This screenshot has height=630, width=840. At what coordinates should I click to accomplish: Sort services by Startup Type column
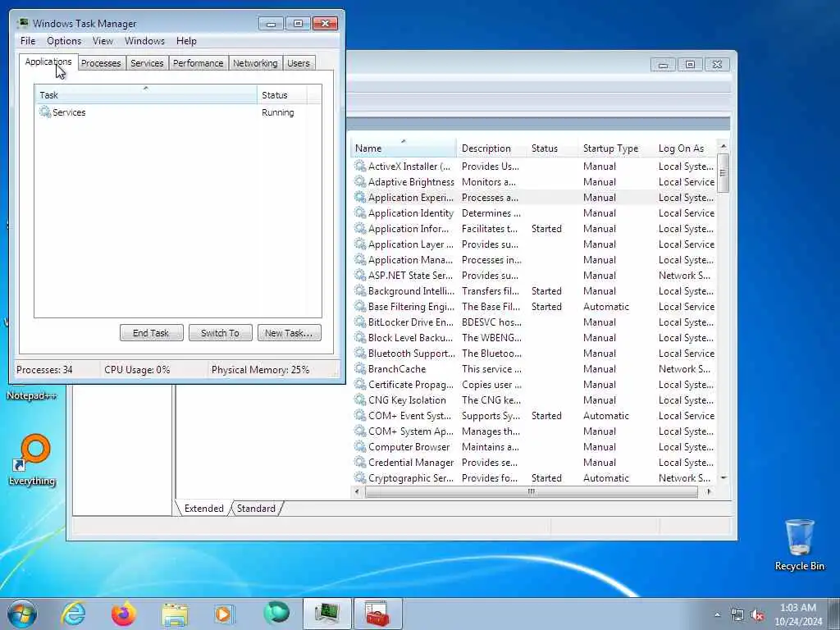tap(615, 148)
